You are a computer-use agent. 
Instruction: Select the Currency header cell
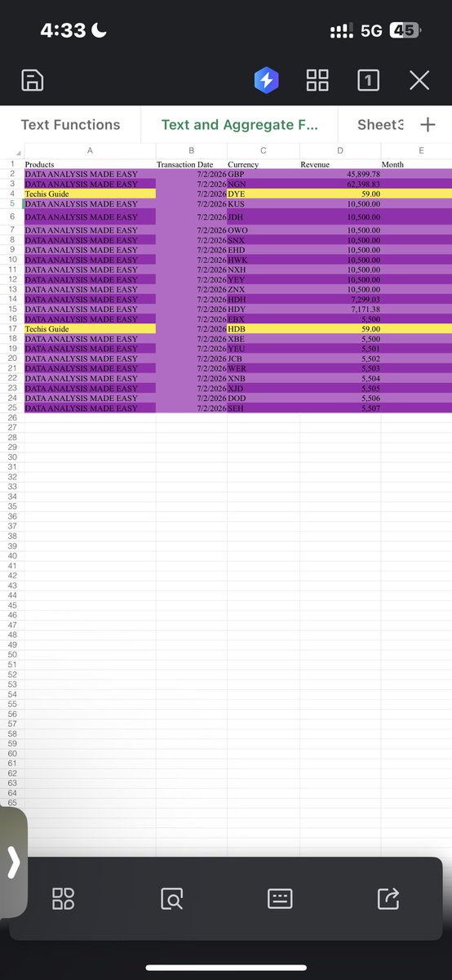tap(264, 164)
